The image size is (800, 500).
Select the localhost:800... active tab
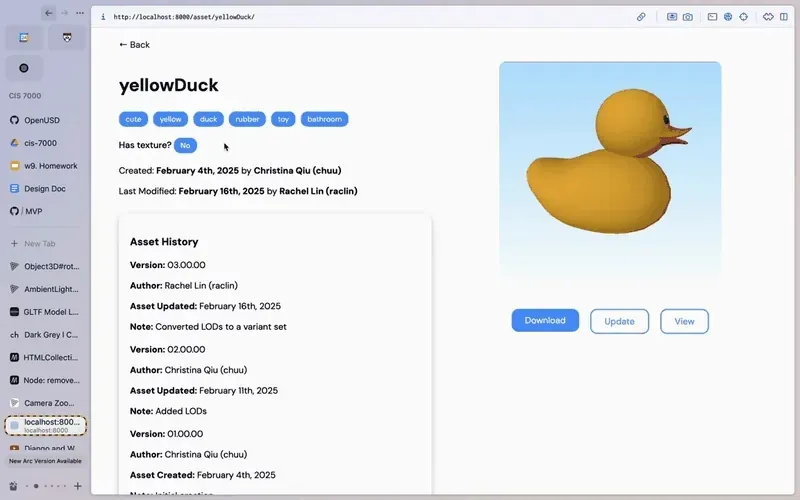pyautogui.click(x=45, y=426)
